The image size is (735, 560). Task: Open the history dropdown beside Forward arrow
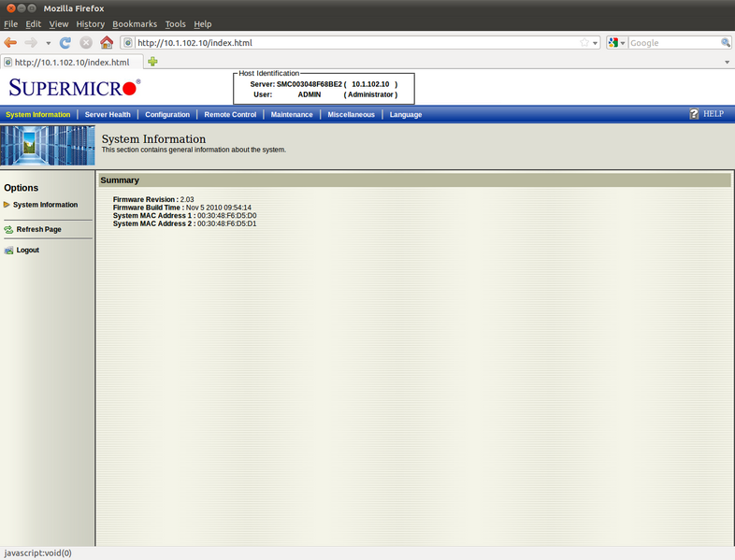point(49,43)
